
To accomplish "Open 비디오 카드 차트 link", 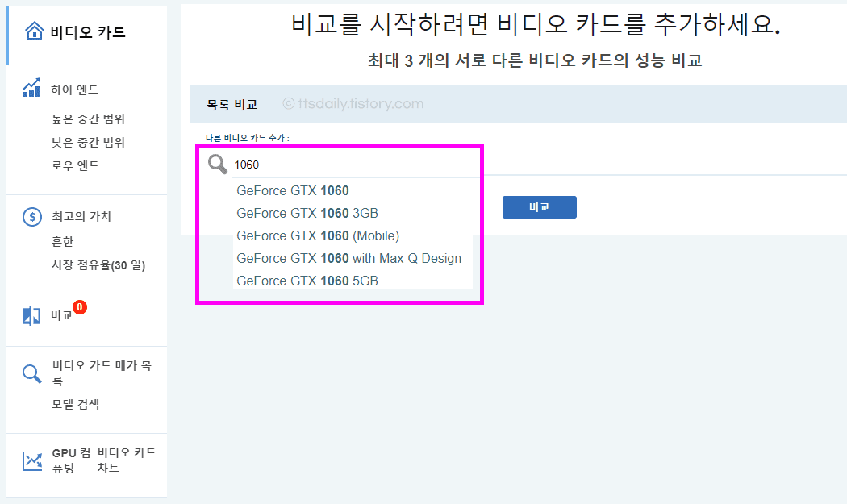I will (127, 460).
